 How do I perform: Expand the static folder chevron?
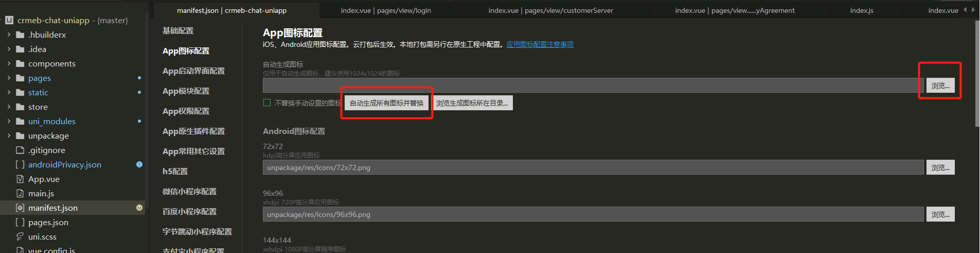pos(9,92)
